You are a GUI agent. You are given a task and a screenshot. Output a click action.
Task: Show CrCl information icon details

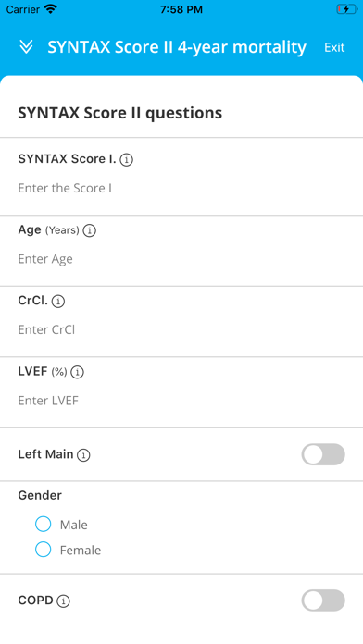[x=58, y=302]
